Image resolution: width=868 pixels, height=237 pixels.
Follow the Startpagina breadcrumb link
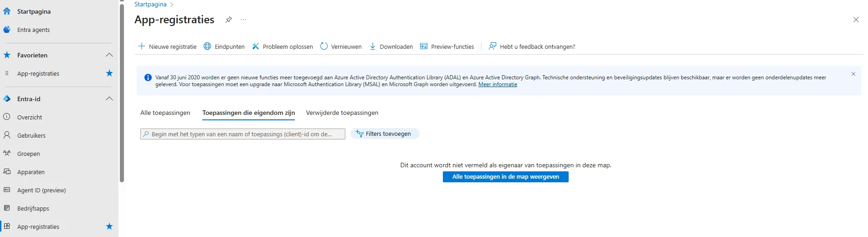click(150, 4)
